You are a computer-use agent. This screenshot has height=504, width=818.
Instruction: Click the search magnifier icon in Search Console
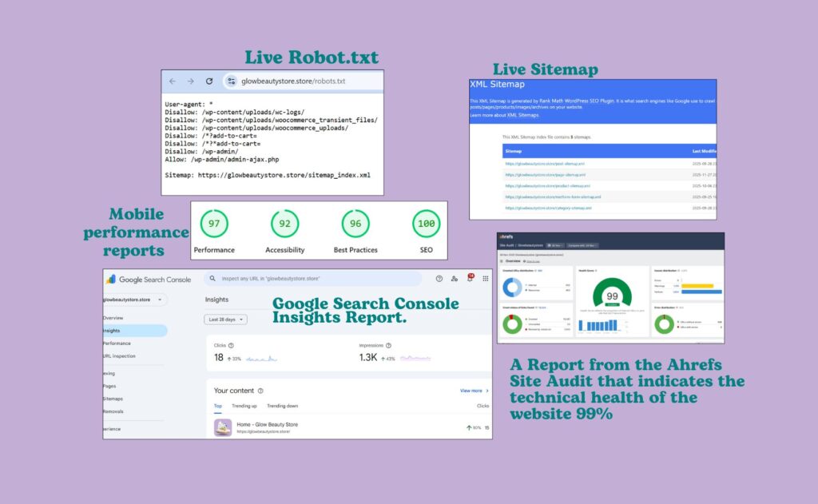click(212, 279)
